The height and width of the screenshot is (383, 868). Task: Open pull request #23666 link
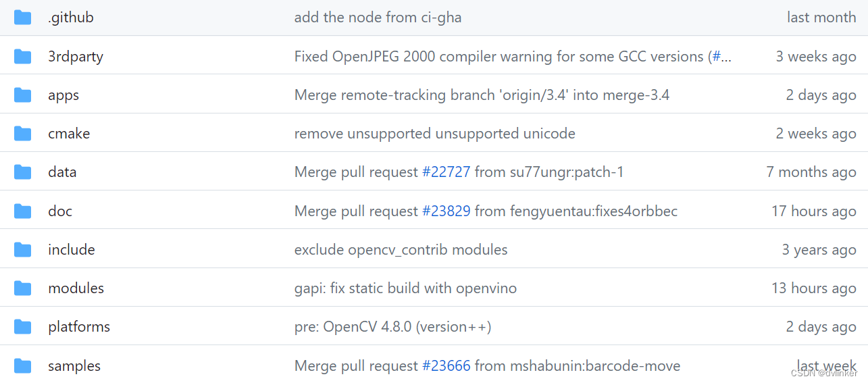446,366
